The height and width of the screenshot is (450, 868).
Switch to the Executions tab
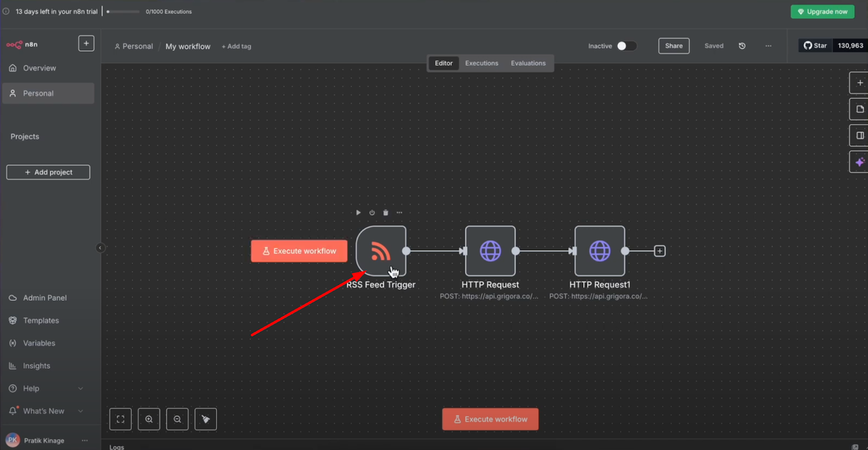[482, 63]
